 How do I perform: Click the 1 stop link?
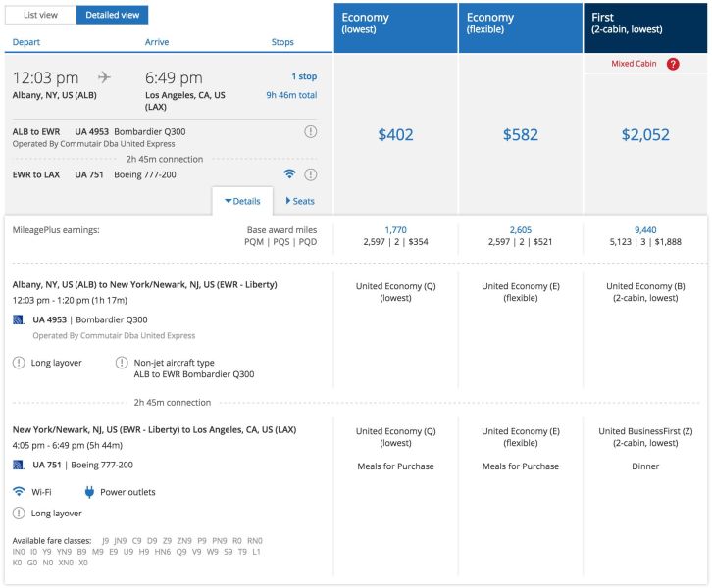pos(304,76)
